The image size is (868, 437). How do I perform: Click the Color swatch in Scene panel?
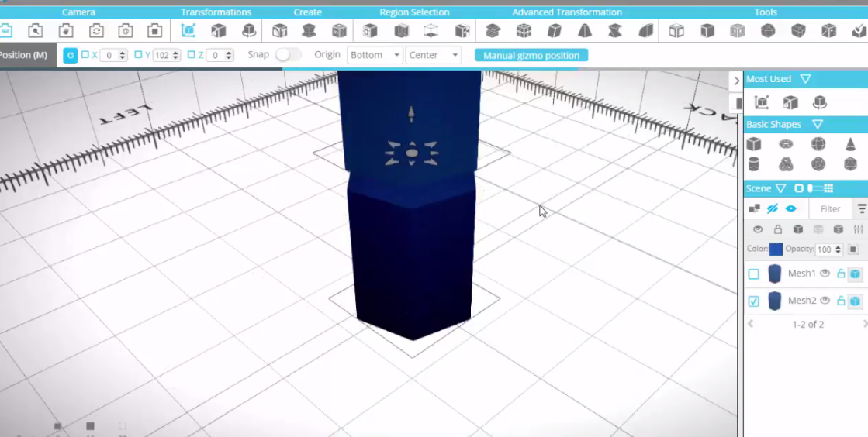(776, 249)
